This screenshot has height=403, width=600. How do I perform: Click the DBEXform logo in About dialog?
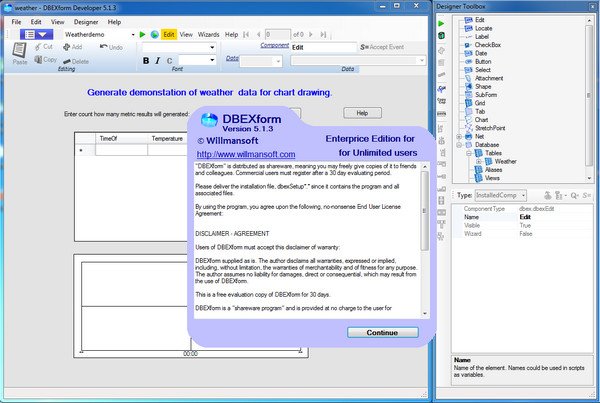pyautogui.click(x=209, y=121)
